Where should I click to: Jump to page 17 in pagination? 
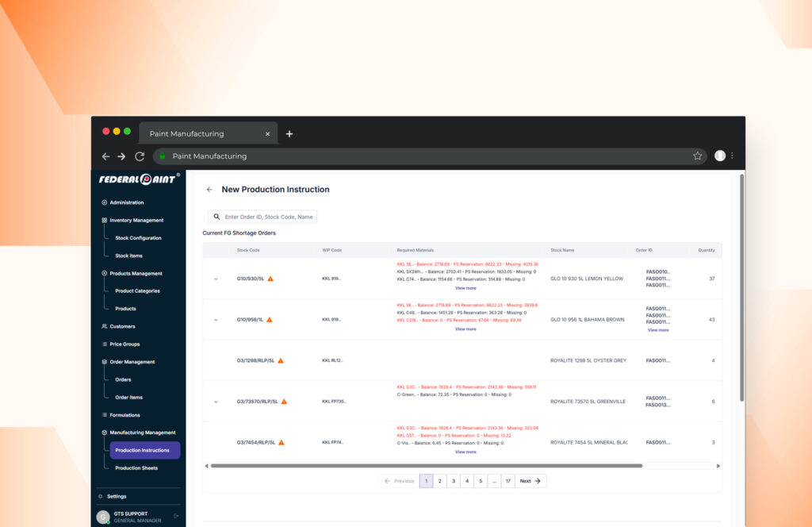(x=507, y=481)
